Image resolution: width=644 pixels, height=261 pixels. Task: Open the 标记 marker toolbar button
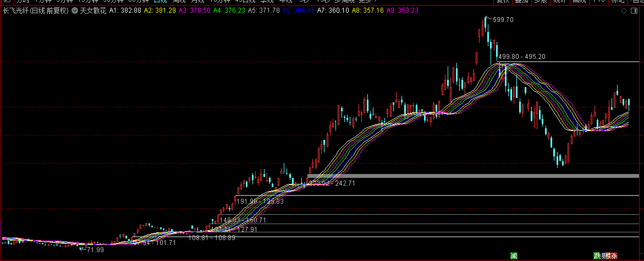pyautogui.click(x=617, y=2)
